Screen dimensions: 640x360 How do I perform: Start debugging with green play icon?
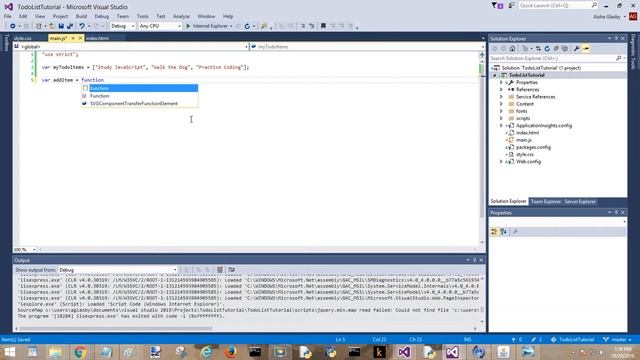coord(188,26)
